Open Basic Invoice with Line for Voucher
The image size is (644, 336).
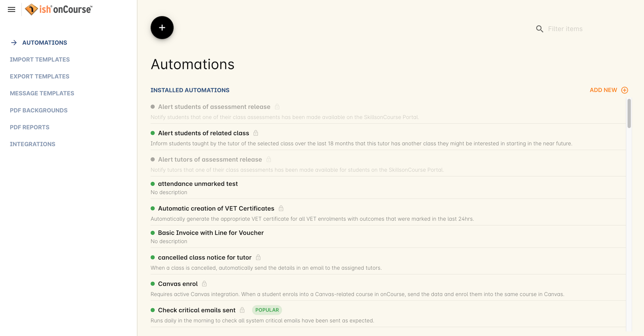(211, 233)
